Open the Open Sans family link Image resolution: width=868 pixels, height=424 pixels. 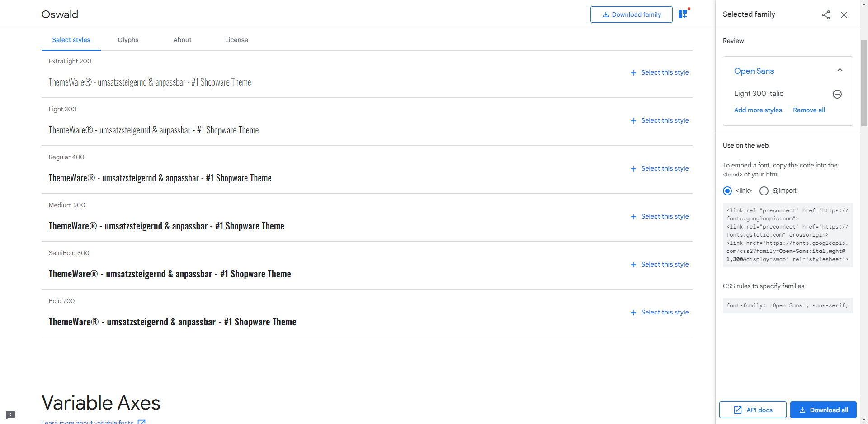[x=754, y=71]
